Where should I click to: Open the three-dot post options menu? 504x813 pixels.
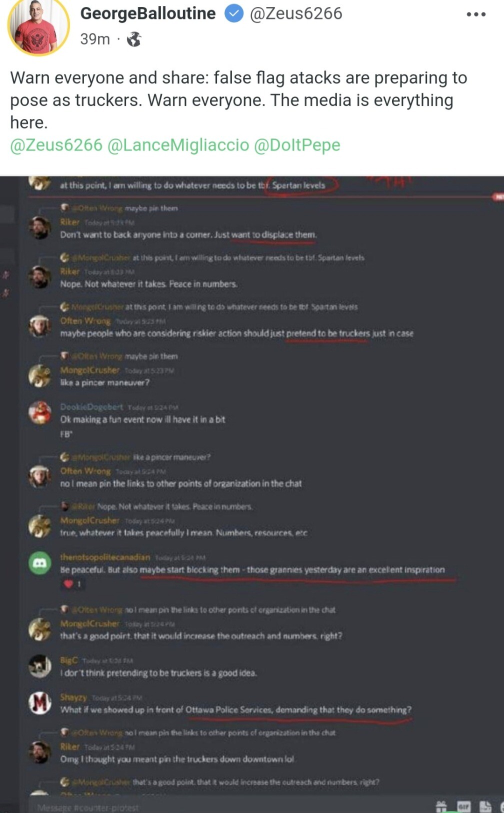(x=475, y=14)
